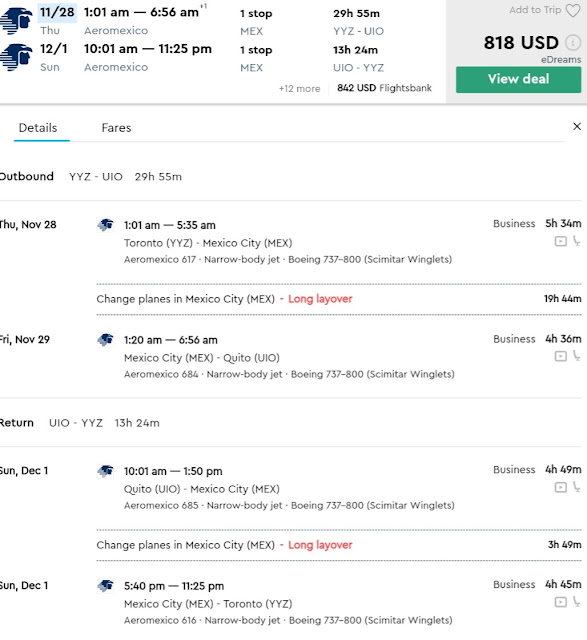Image resolution: width=587 pixels, height=640 pixels.
Task: Click the eDreams provider label
Action: pyautogui.click(x=561, y=60)
